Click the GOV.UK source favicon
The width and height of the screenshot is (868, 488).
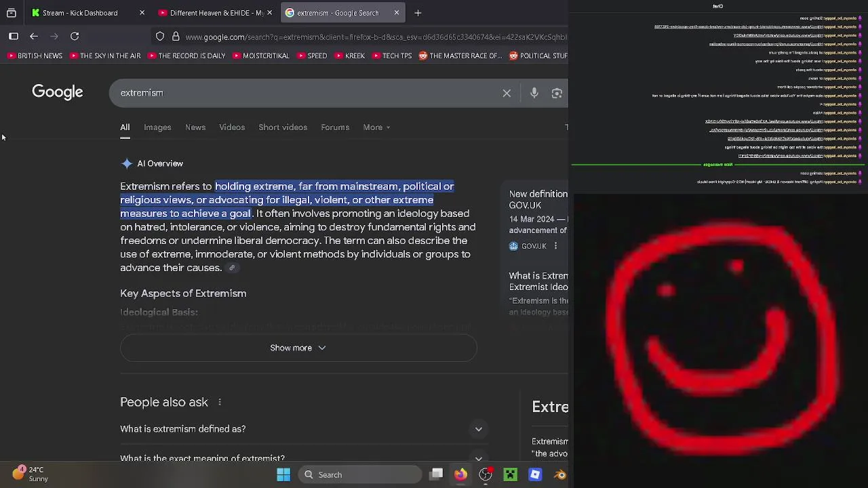tap(513, 246)
